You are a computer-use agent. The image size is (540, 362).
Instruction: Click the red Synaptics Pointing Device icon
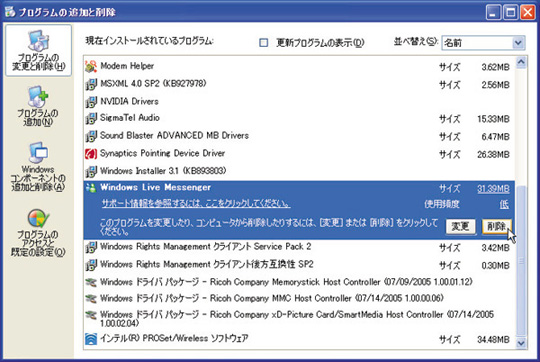tap(91, 154)
